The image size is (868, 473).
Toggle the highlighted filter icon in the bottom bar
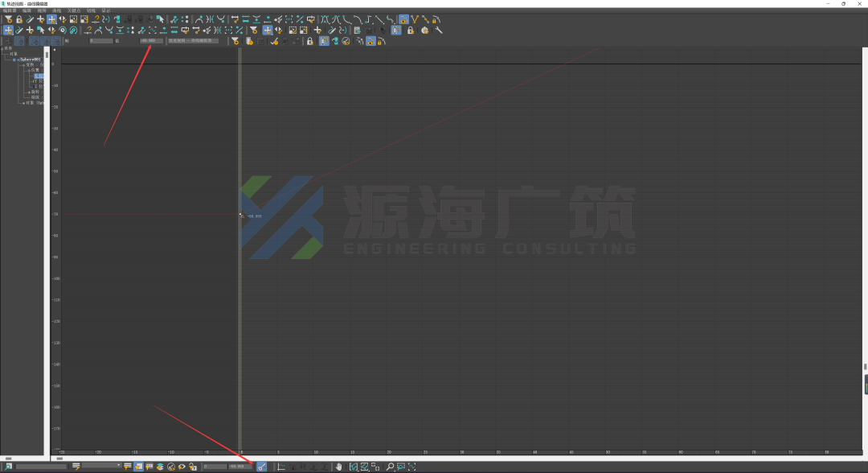pyautogui.click(x=138, y=467)
